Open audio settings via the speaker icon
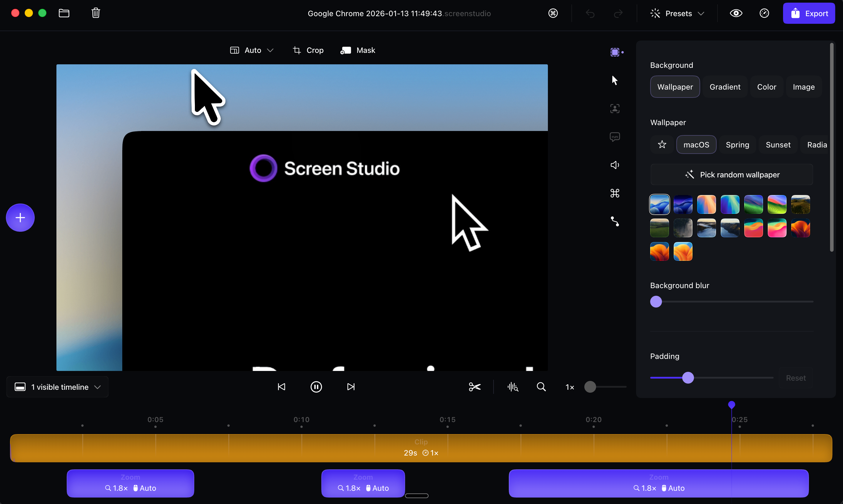 [614, 165]
